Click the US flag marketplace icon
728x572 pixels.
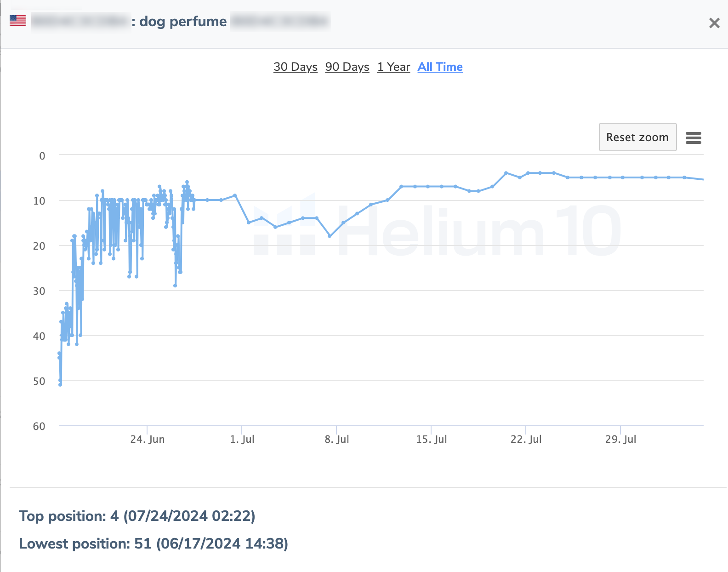[x=18, y=21]
